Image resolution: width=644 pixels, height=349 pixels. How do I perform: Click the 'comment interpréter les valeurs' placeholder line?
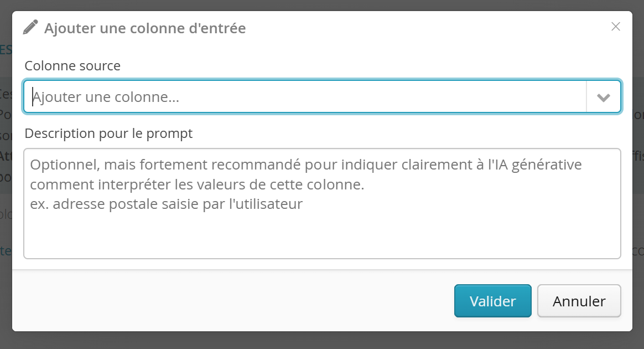[197, 184]
